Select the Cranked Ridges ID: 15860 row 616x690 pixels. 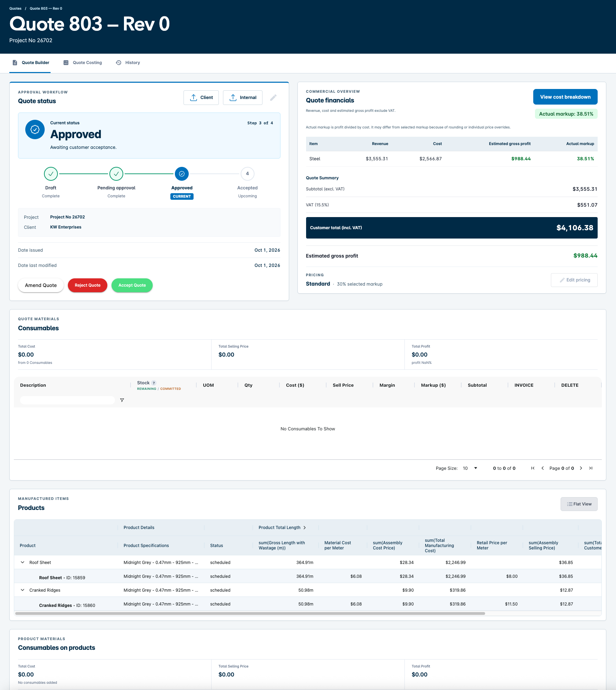(x=308, y=604)
